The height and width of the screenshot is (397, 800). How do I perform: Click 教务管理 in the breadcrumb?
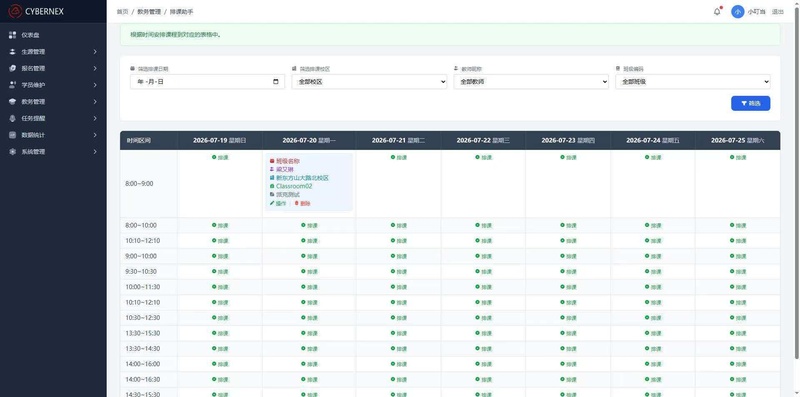149,12
